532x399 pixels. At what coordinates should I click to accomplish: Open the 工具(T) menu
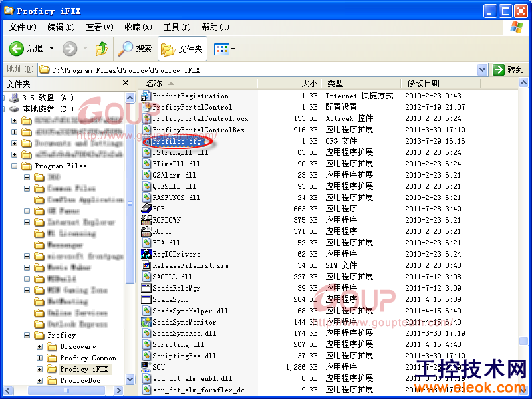click(177, 27)
